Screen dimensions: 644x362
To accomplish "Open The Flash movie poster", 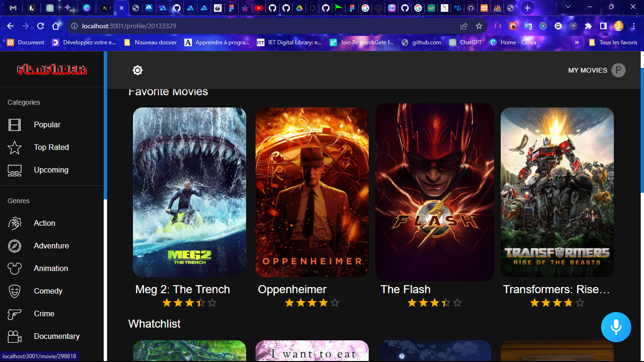I will 435,192.
